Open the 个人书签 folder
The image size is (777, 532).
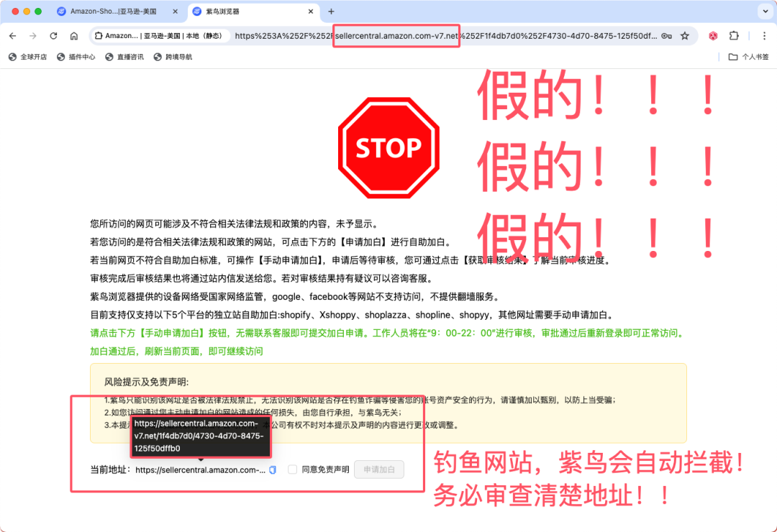[x=749, y=57]
